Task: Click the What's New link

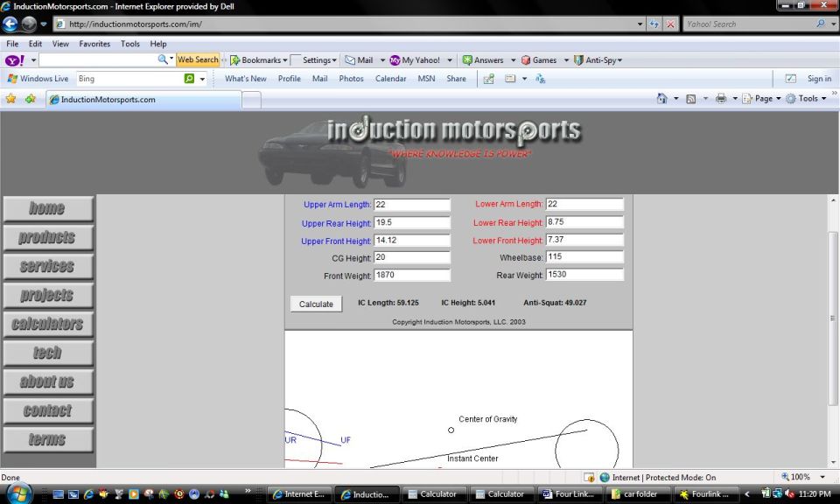Action: tap(245, 79)
